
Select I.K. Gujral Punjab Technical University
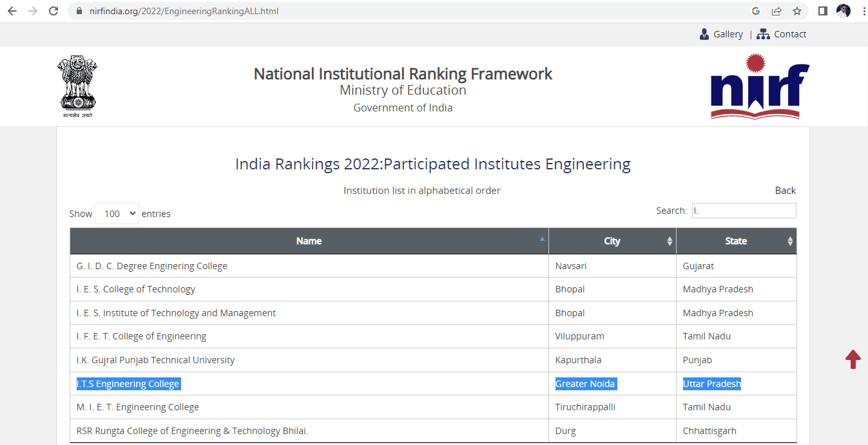click(x=155, y=360)
